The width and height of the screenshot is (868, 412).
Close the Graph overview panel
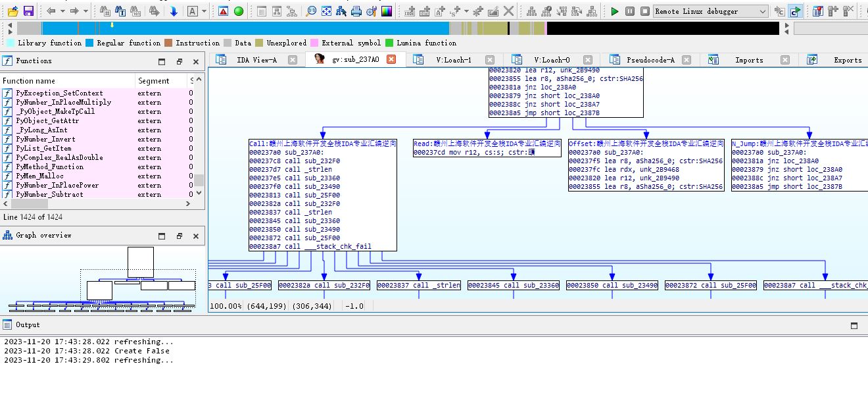(196, 236)
